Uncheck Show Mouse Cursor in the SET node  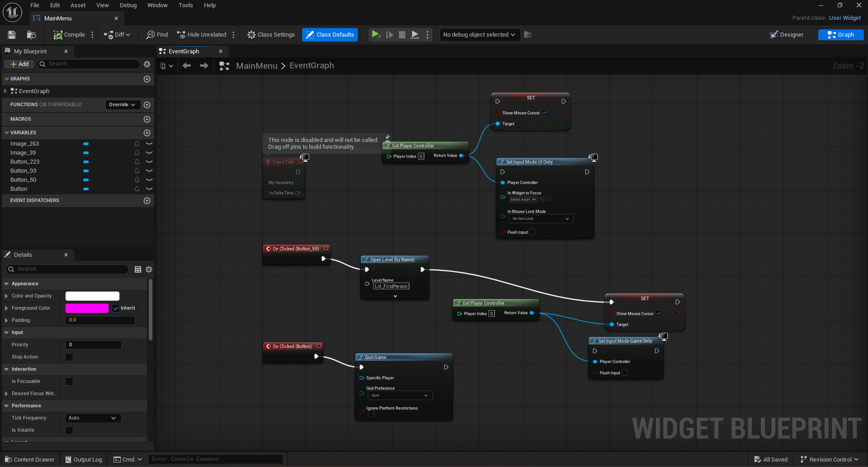(x=545, y=113)
